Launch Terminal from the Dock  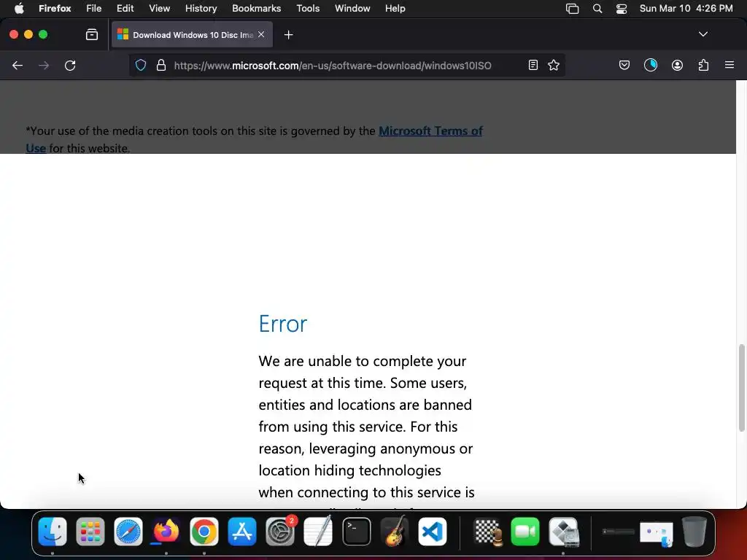click(356, 532)
